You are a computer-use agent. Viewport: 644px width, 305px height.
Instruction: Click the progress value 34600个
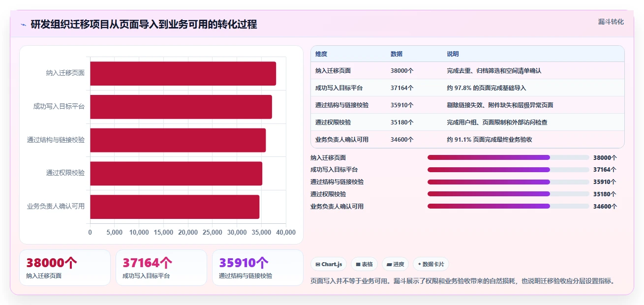click(605, 206)
